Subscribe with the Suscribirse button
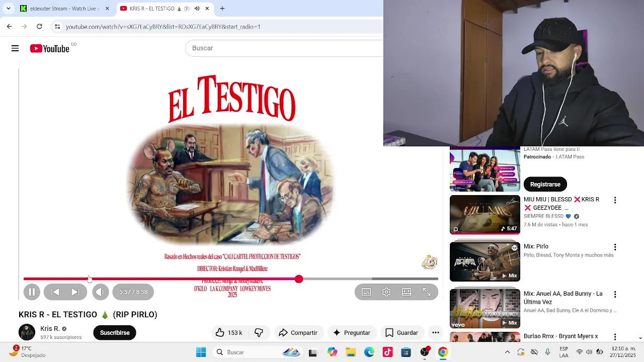Image resolution: width=644 pixels, height=362 pixels. [x=115, y=332]
